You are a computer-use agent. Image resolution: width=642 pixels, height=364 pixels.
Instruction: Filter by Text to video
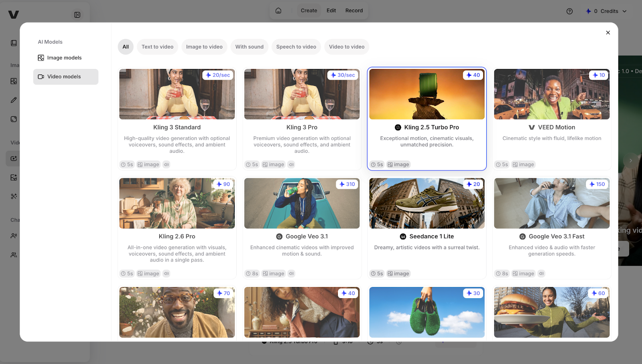coord(157,47)
